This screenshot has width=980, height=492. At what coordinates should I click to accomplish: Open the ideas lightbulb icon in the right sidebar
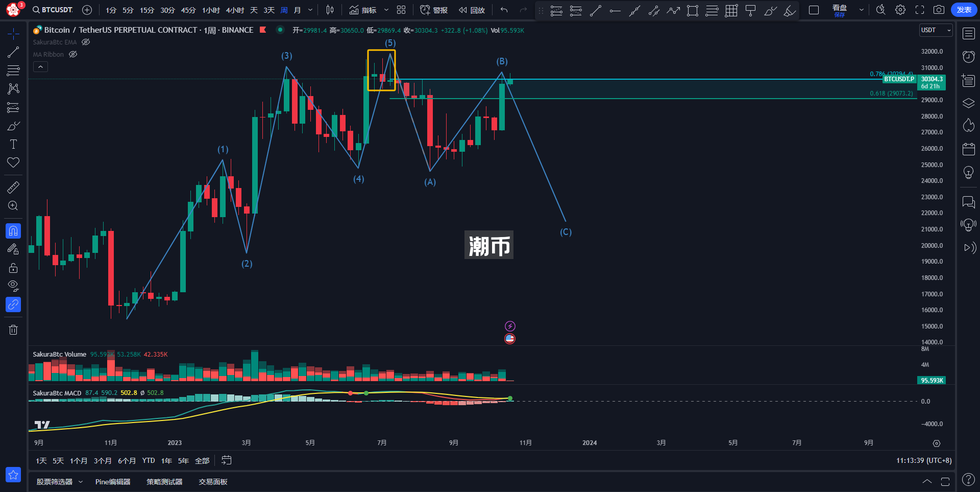968,173
